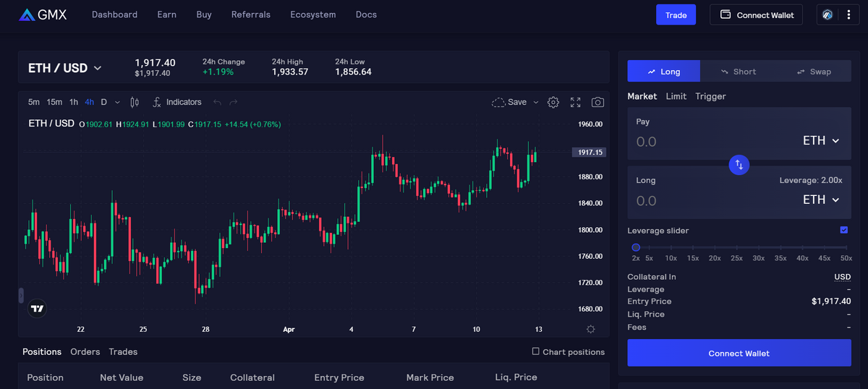Viewport: 868px width, 389px height.
Task: Open Save layout dropdown arrow
Action: tap(536, 102)
